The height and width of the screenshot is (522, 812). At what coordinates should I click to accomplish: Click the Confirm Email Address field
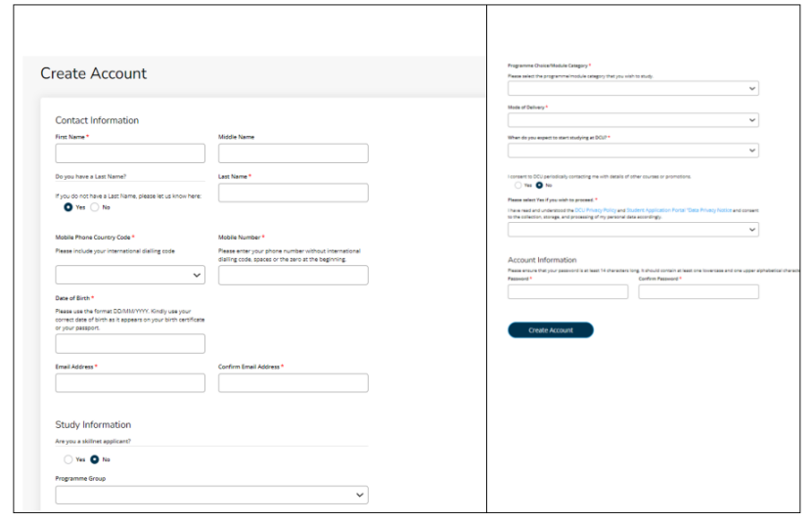point(293,383)
